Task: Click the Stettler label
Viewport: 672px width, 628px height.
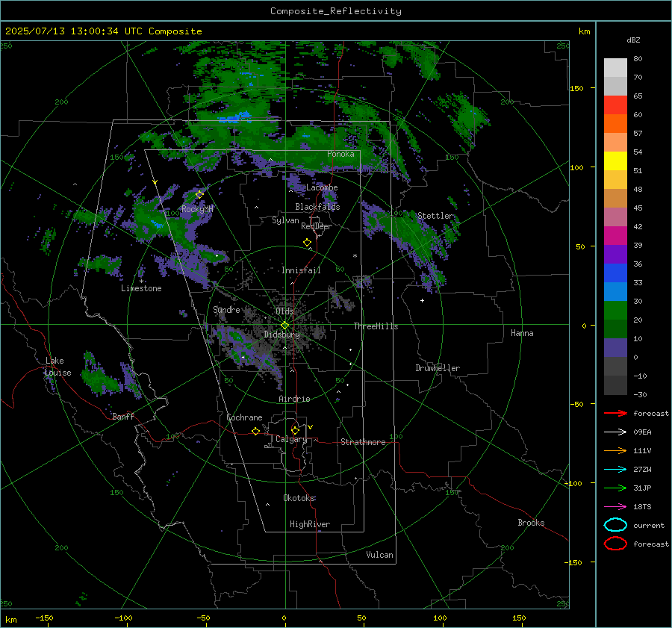Action: tap(435, 216)
